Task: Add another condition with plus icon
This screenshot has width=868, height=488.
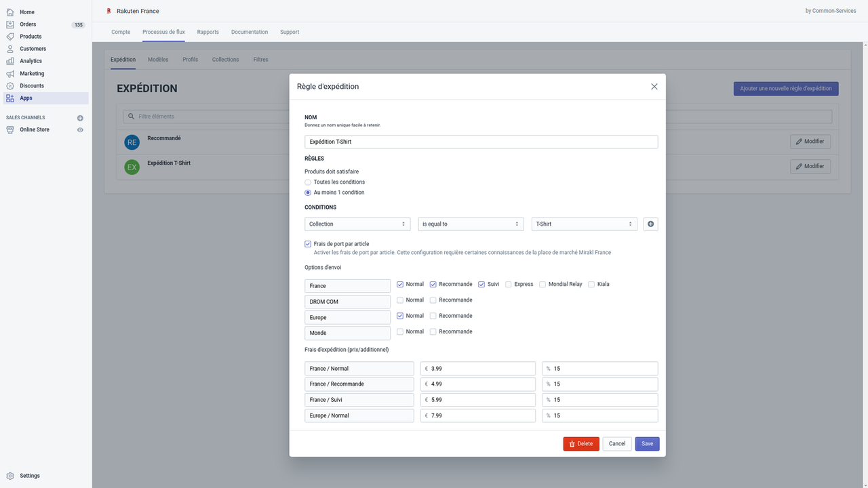Action: [x=650, y=224]
